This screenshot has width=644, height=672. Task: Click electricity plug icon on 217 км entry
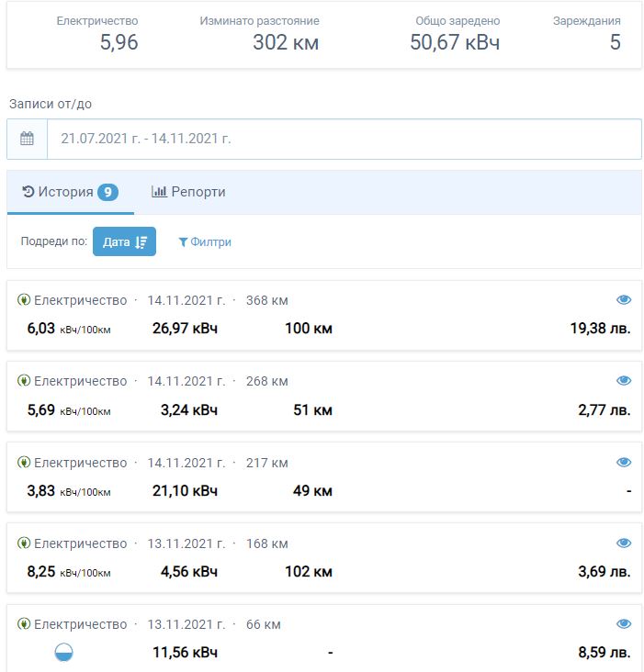pyautogui.click(x=24, y=463)
